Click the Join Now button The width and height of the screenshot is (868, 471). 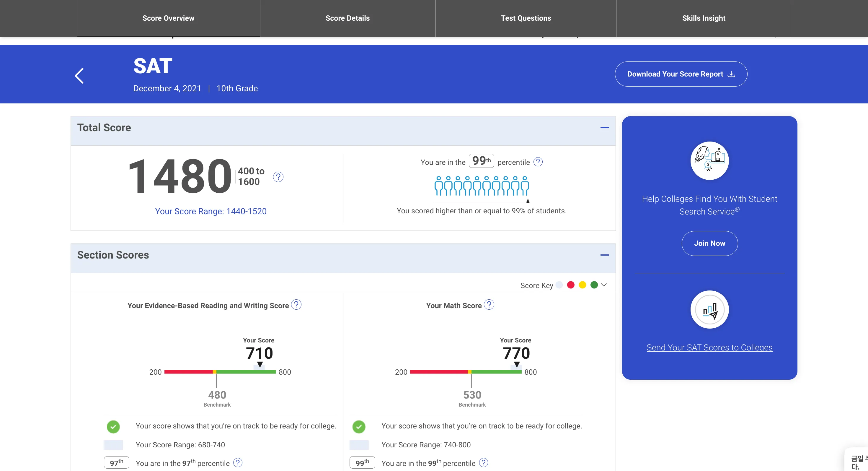coord(710,243)
